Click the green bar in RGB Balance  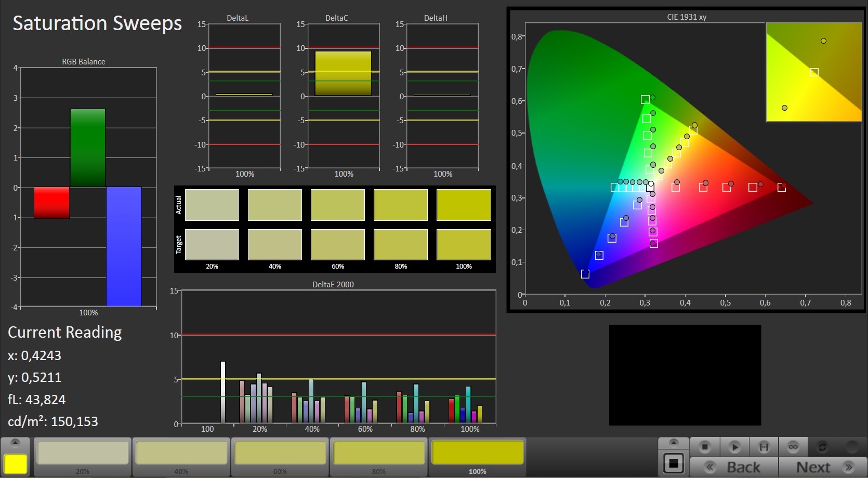pos(88,148)
